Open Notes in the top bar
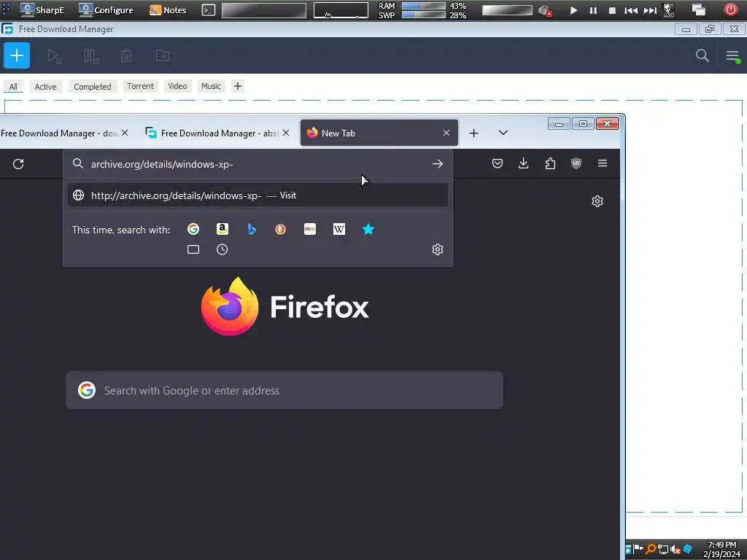Image resolution: width=747 pixels, height=560 pixels. 169,10
